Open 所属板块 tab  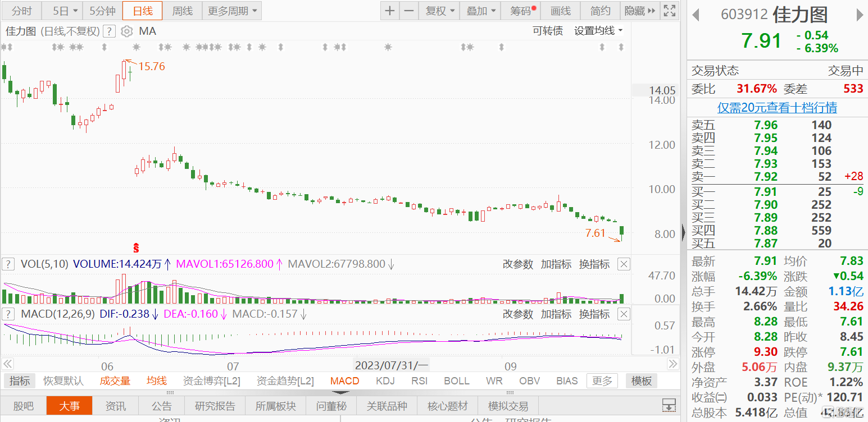click(x=276, y=406)
